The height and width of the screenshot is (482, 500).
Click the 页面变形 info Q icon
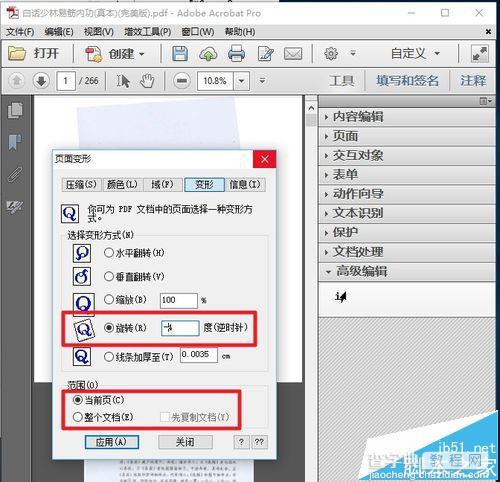[x=70, y=214]
